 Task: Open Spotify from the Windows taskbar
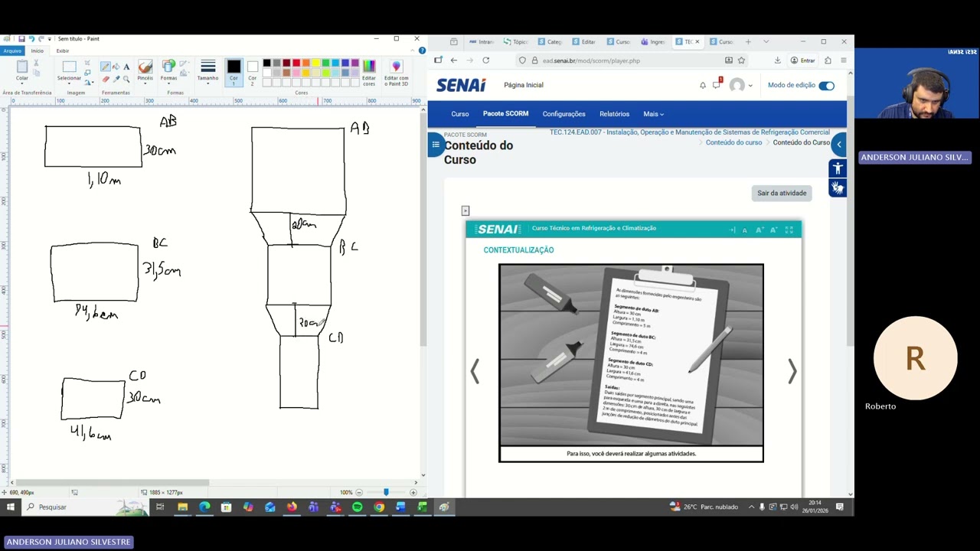(358, 507)
